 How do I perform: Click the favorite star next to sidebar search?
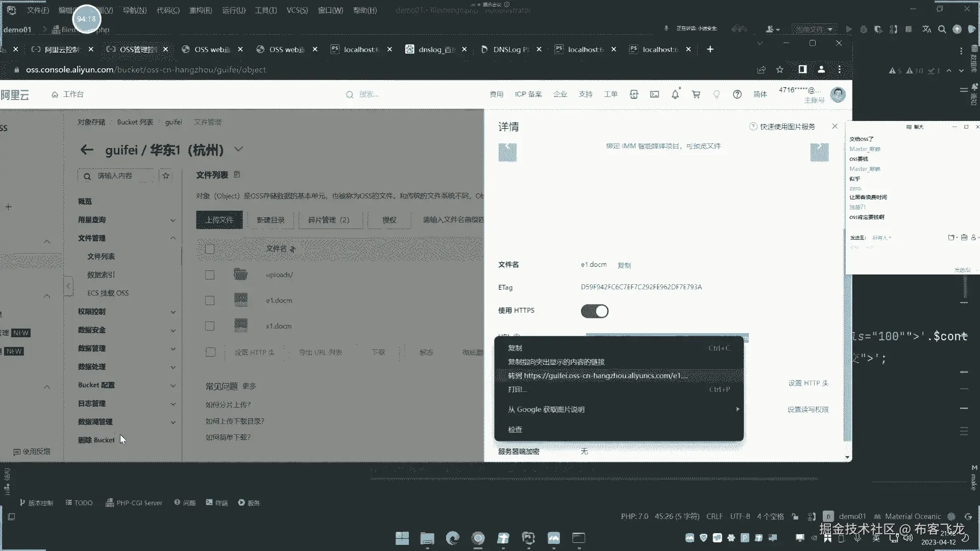[166, 176]
